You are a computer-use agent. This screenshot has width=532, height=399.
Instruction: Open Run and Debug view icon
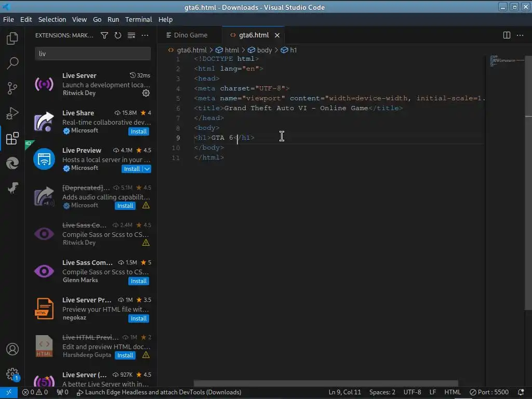tap(12, 113)
